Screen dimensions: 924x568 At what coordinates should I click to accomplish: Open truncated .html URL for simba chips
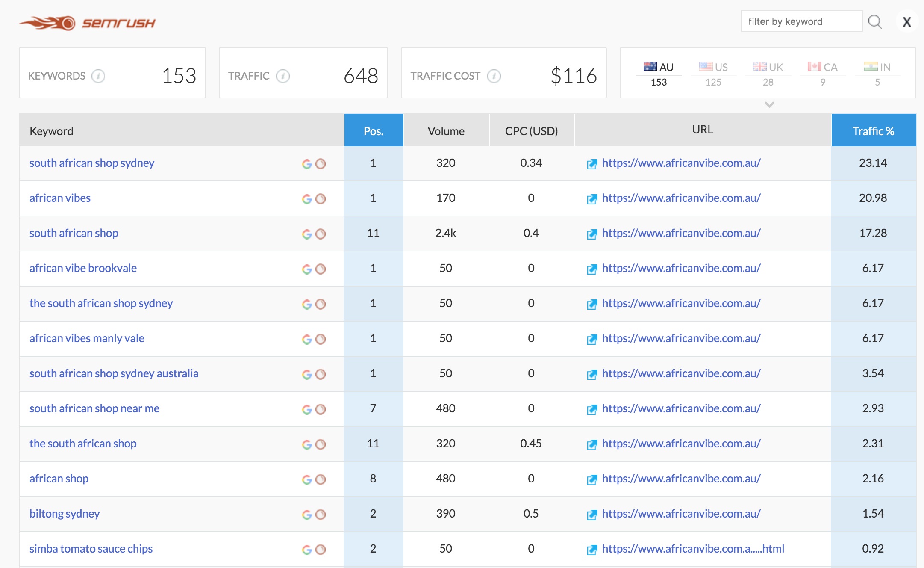click(693, 549)
